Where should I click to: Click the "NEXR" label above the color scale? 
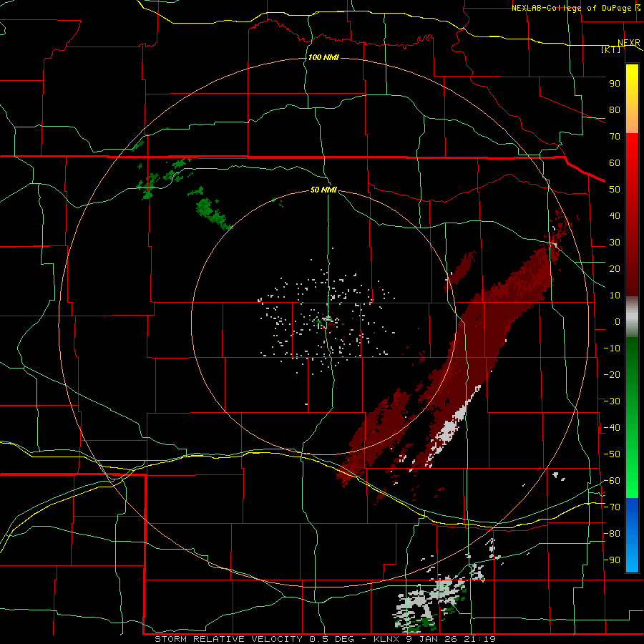pyautogui.click(x=629, y=43)
